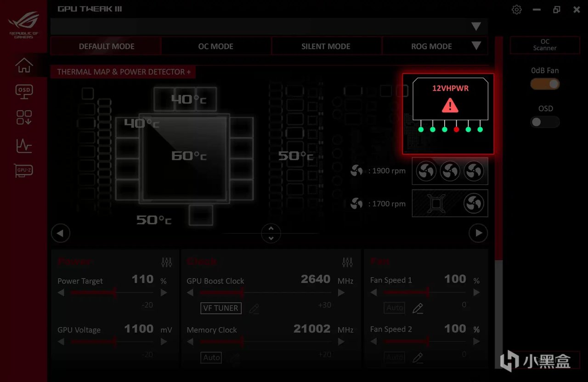Launch GPU-Z from the sidebar
The height and width of the screenshot is (382, 588).
coord(24,171)
